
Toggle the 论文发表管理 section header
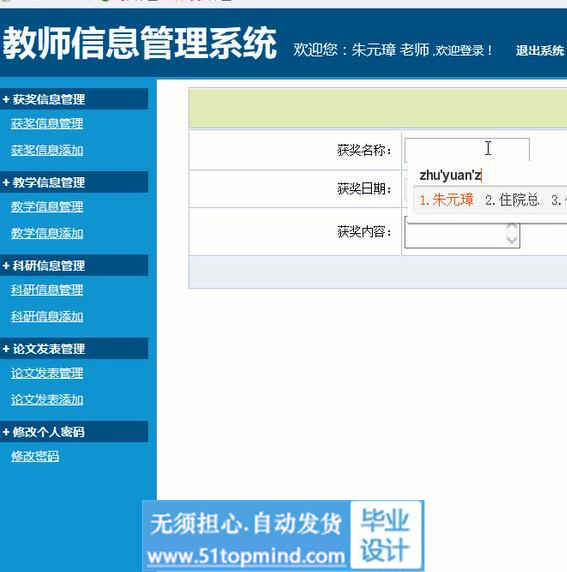[x=74, y=348]
